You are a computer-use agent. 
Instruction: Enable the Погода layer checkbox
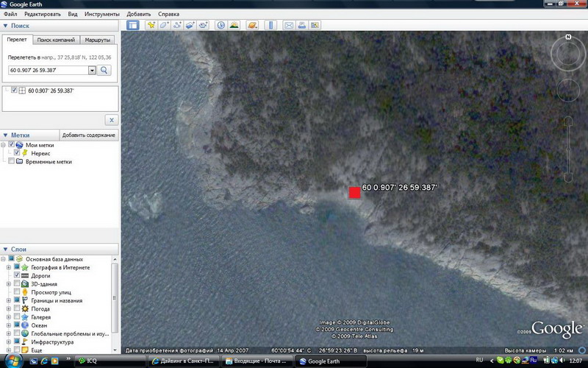point(17,308)
